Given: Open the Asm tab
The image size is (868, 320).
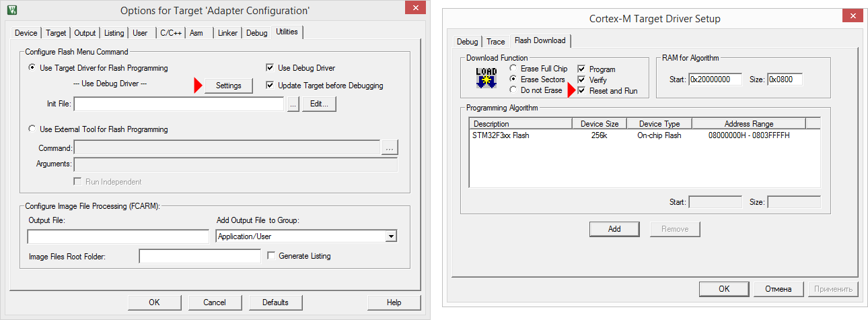Looking at the screenshot, I should coord(196,33).
